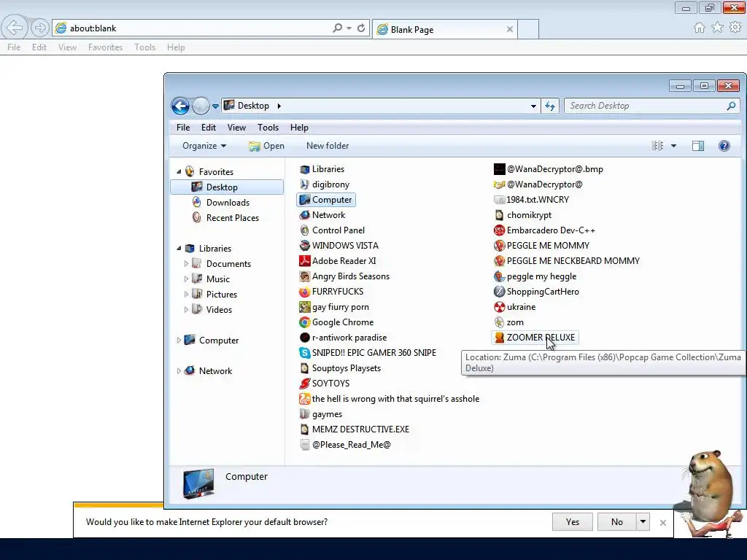Select the @WanaDecryptor@ handshake icon

[x=499, y=184]
